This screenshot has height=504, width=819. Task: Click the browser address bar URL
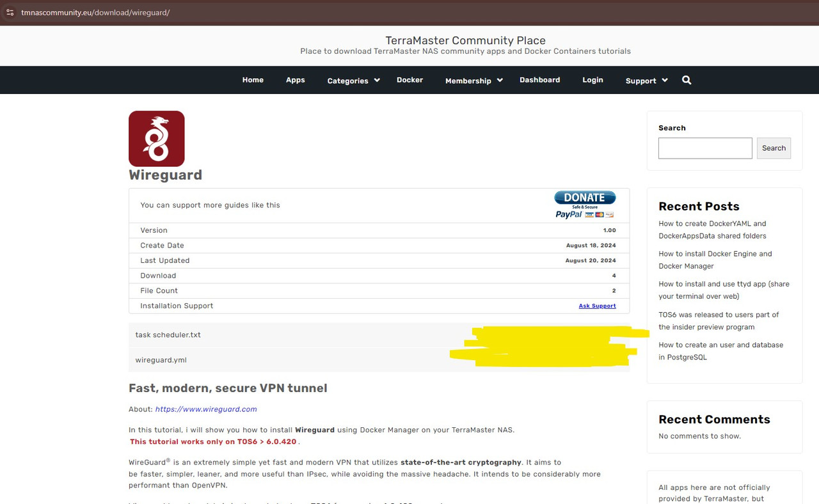(x=95, y=12)
